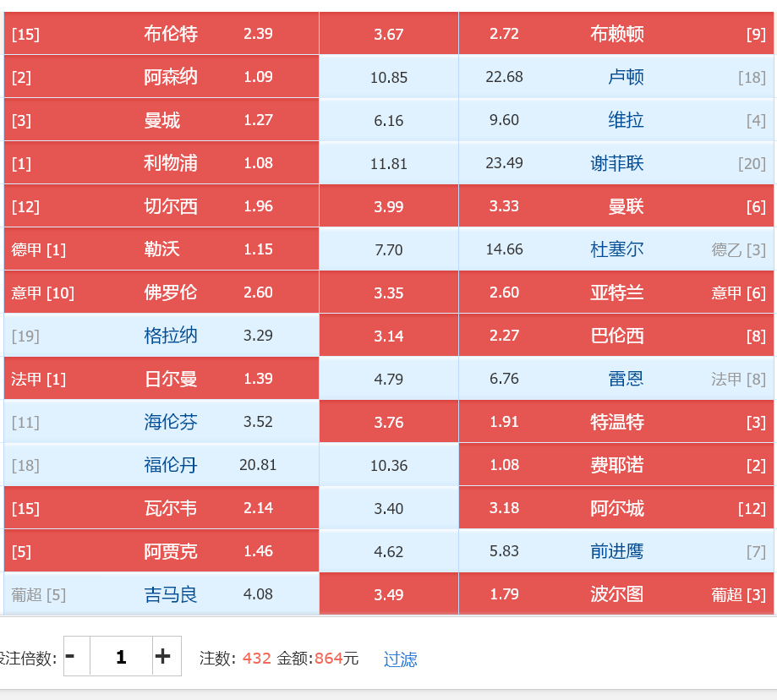This screenshot has width=777, height=700.
Task: Choose 雷恩 away win at 6.76
Action: pos(616,378)
